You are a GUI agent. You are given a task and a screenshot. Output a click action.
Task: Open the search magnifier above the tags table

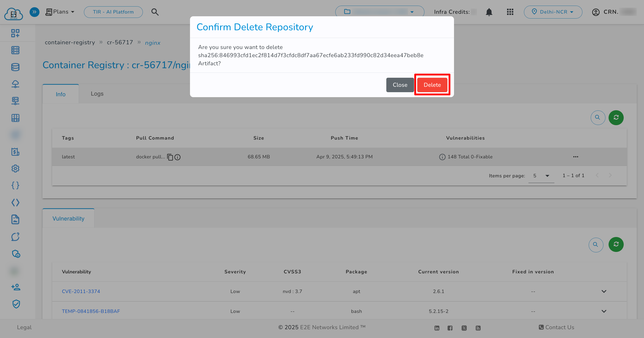coord(598,117)
